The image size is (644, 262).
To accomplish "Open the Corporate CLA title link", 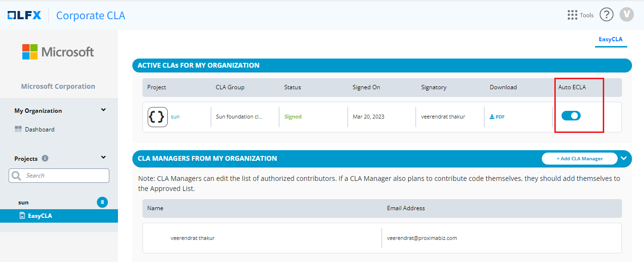I will (x=91, y=15).
